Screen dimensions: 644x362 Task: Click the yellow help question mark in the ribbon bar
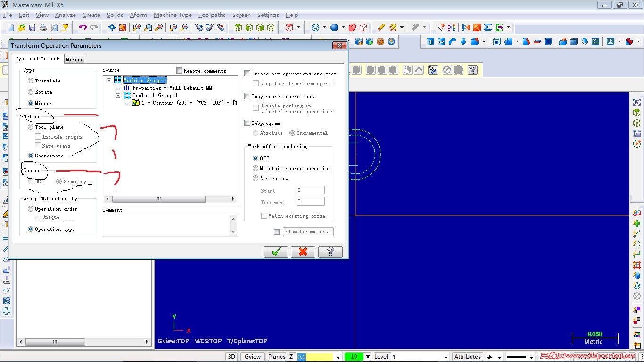point(473,70)
